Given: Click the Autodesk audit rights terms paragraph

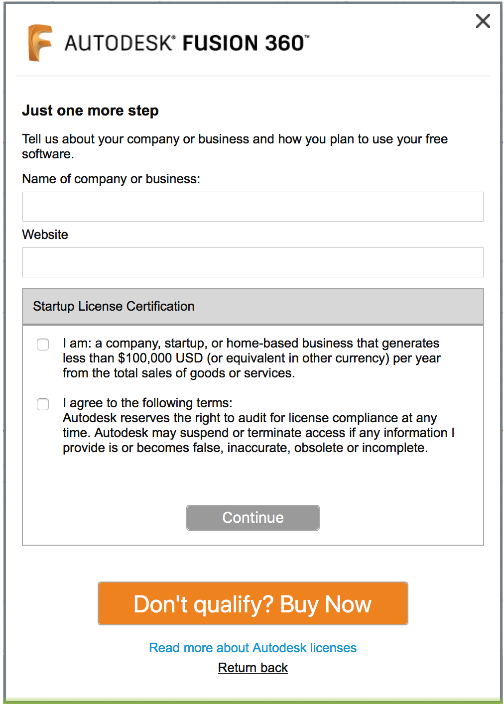Looking at the screenshot, I should point(259,433).
